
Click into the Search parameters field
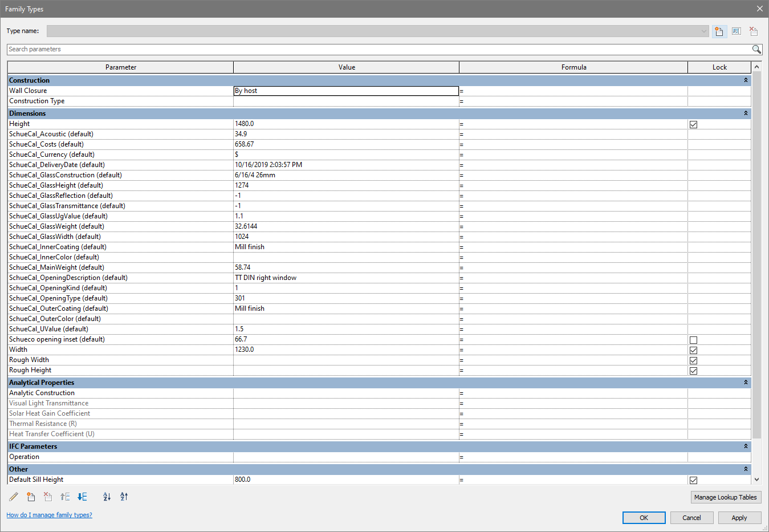(376, 50)
